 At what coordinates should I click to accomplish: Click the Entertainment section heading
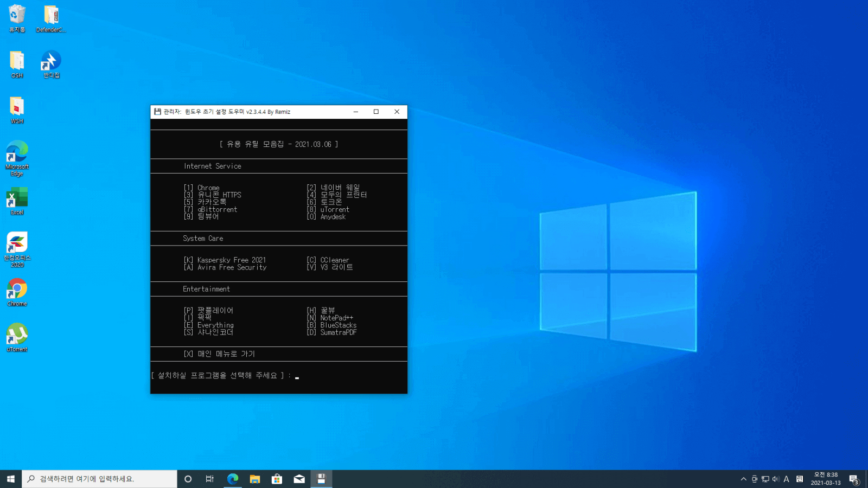pos(206,289)
